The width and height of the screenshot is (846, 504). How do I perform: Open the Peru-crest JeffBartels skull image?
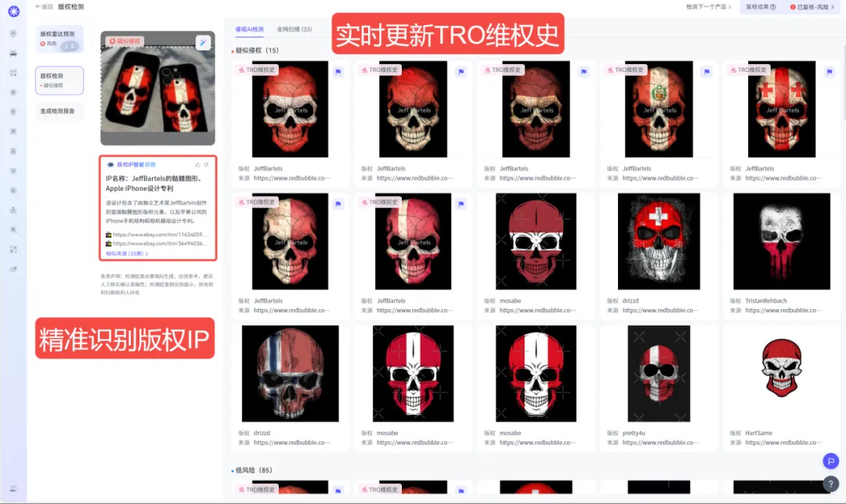[659, 109]
